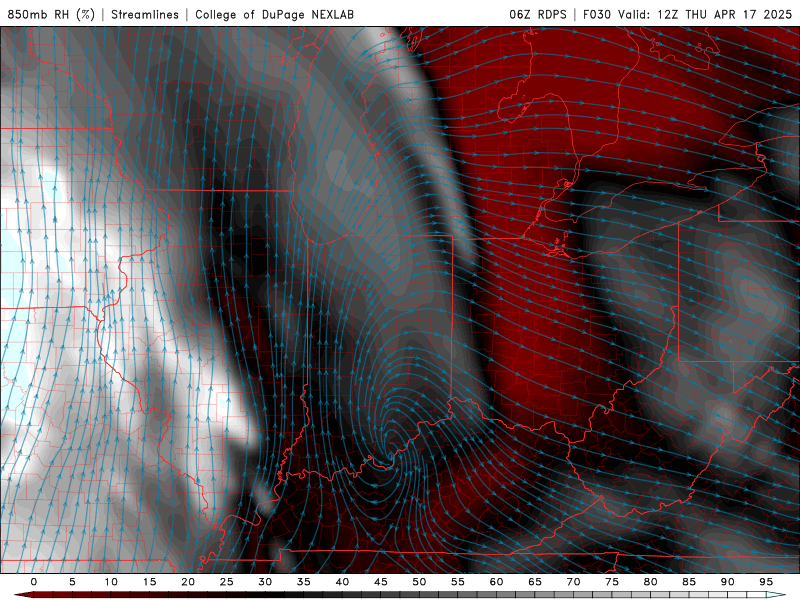Image resolution: width=800 pixels, height=600 pixels.
Task: Click the color bar value 60
Action: click(x=496, y=582)
